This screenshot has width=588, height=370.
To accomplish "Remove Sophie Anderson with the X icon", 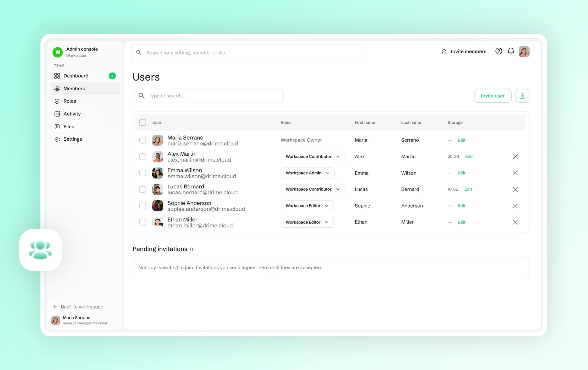I will coord(515,206).
